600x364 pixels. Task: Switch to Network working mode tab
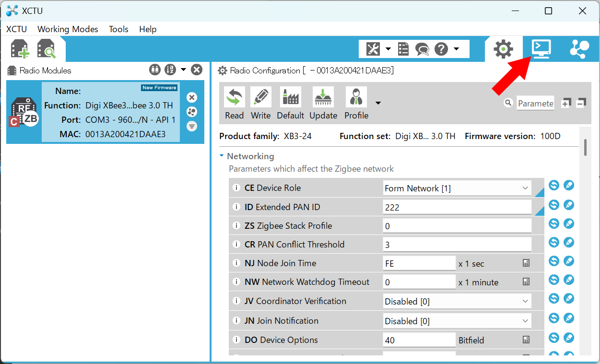[579, 49]
